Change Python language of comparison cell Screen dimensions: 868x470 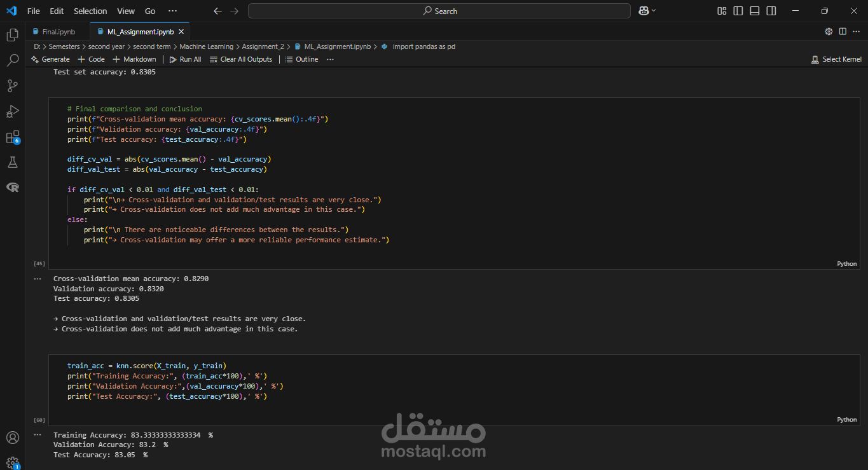point(846,264)
